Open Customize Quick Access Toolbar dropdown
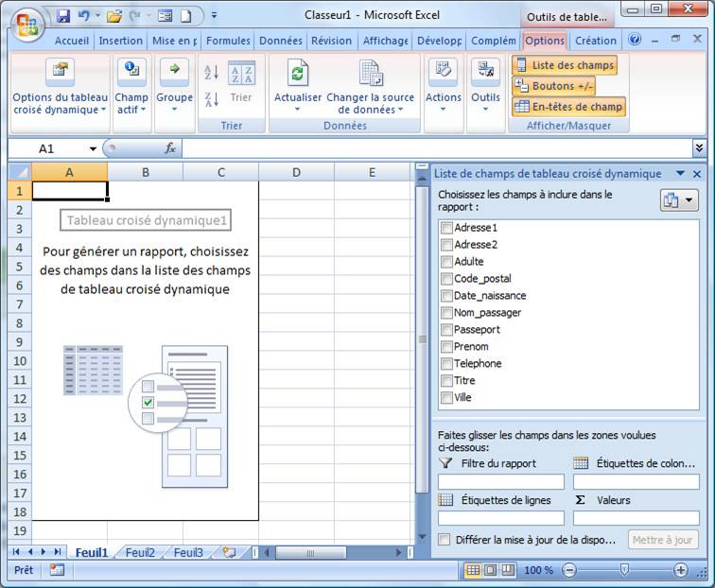Viewport: 715px width, 588px height. click(214, 16)
